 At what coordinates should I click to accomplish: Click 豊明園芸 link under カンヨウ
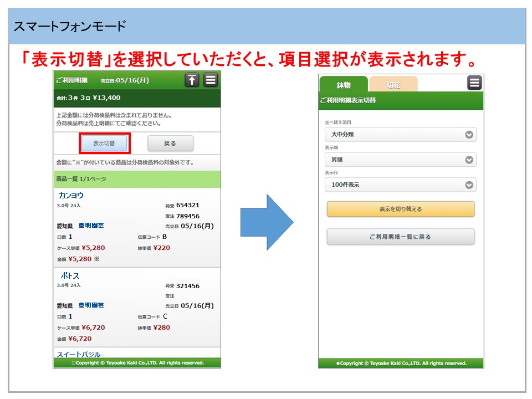pos(91,226)
